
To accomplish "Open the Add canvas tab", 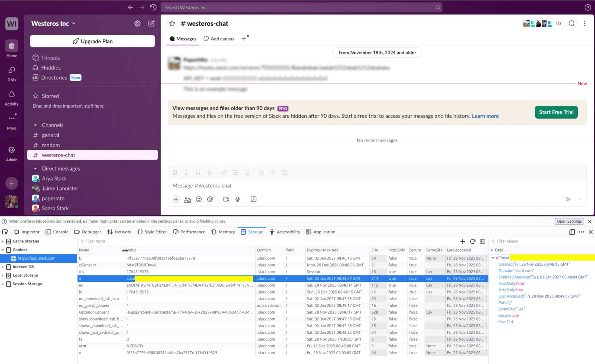I will (x=219, y=39).
